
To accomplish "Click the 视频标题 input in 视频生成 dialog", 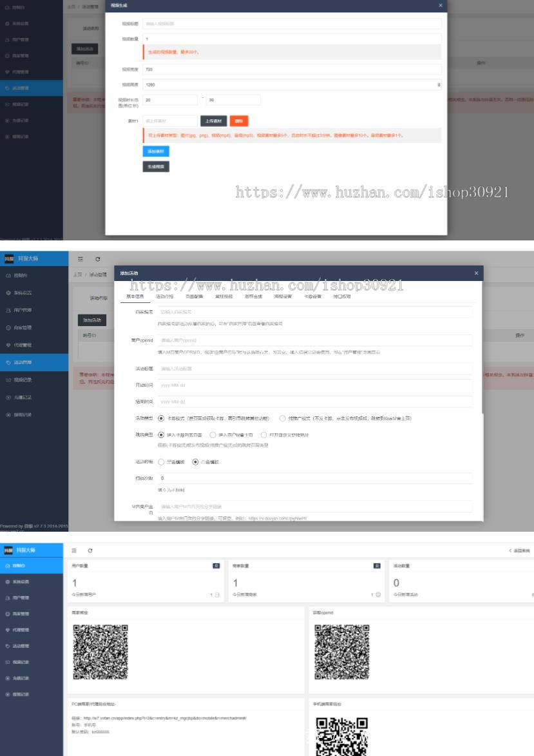I will click(292, 23).
